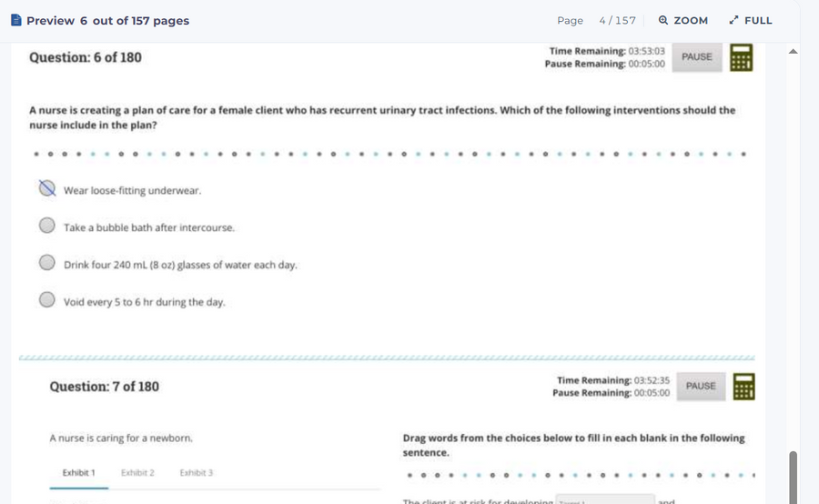Pause the Question 6 timer
This screenshot has width=819, height=504.
[697, 57]
